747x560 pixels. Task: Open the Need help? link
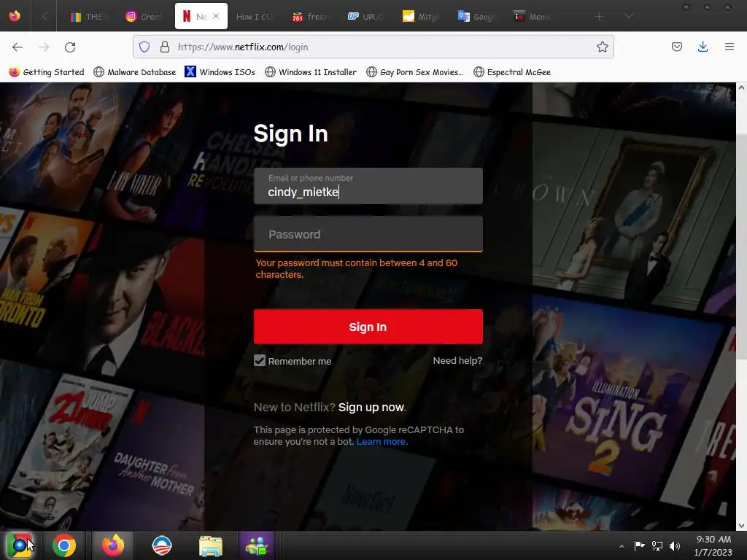tap(457, 360)
